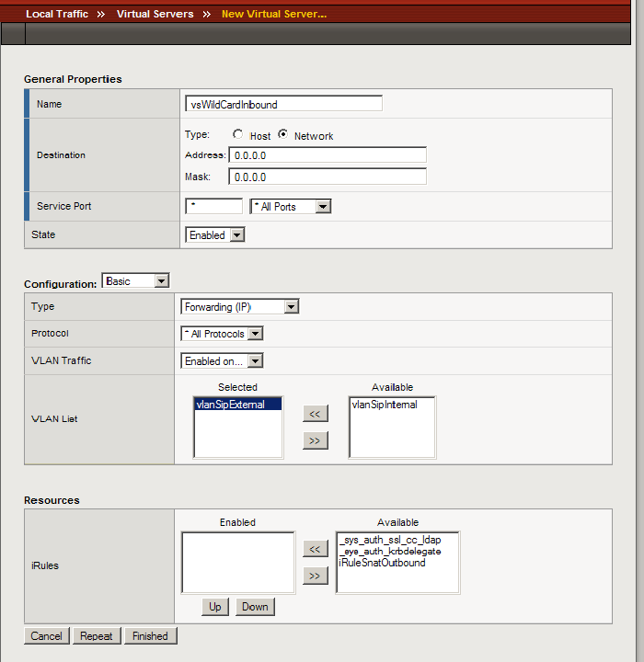Move VLAN to Available with >> button
The height and width of the screenshot is (662, 644).
(x=315, y=440)
